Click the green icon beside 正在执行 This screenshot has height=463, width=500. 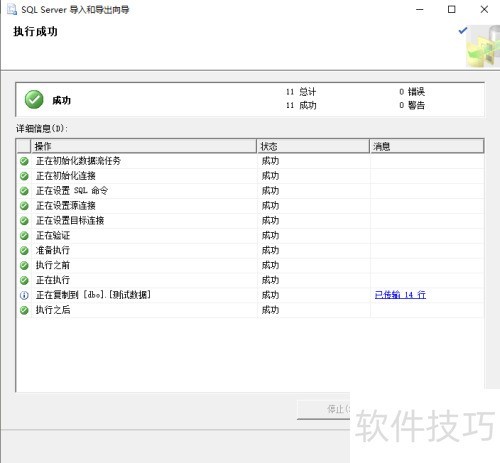pos(24,280)
